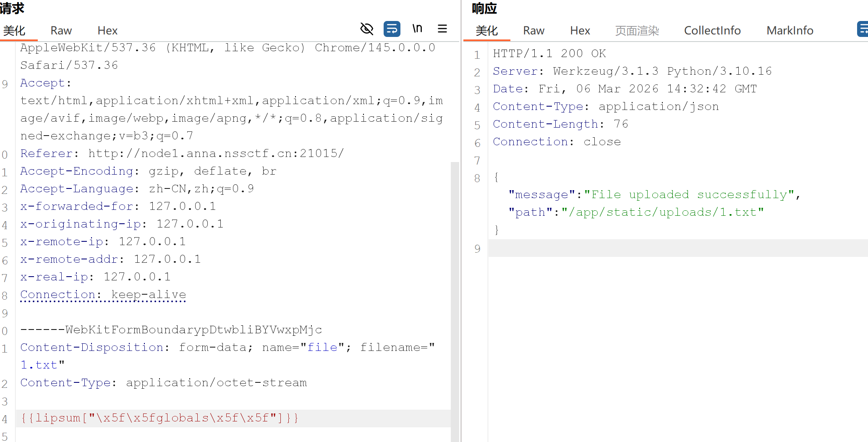Viewport: 868px width, 442px height.
Task: Place cursor in the lipsum payload line
Action: (159, 418)
